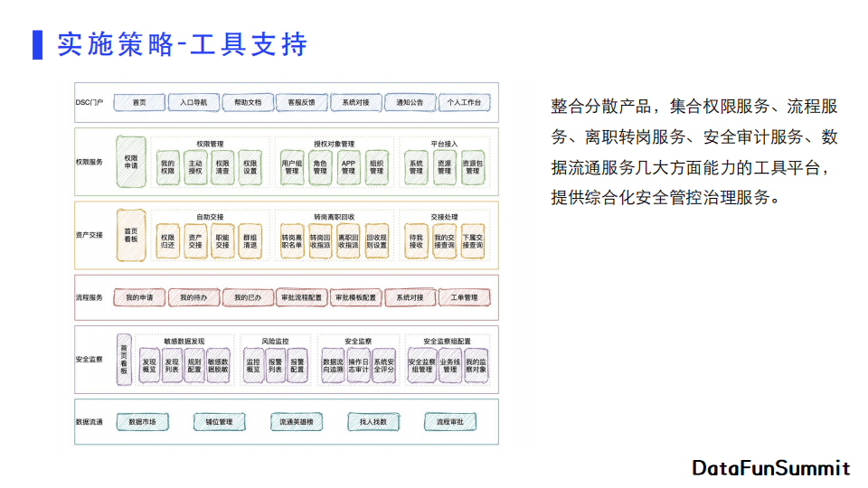Open the 工单管理 box
868x488 pixels.
(464, 297)
